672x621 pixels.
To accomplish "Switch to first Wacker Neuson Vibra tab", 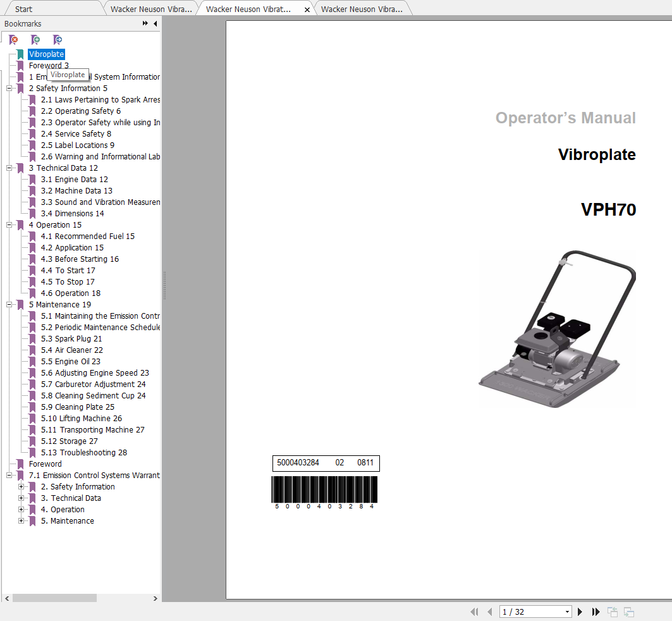I will (x=151, y=9).
